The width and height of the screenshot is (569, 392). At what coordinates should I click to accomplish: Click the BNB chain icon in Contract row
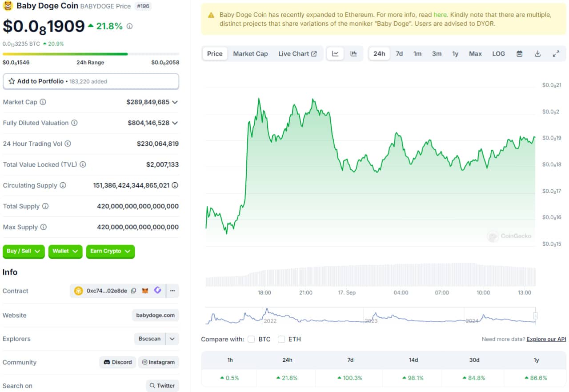click(79, 291)
